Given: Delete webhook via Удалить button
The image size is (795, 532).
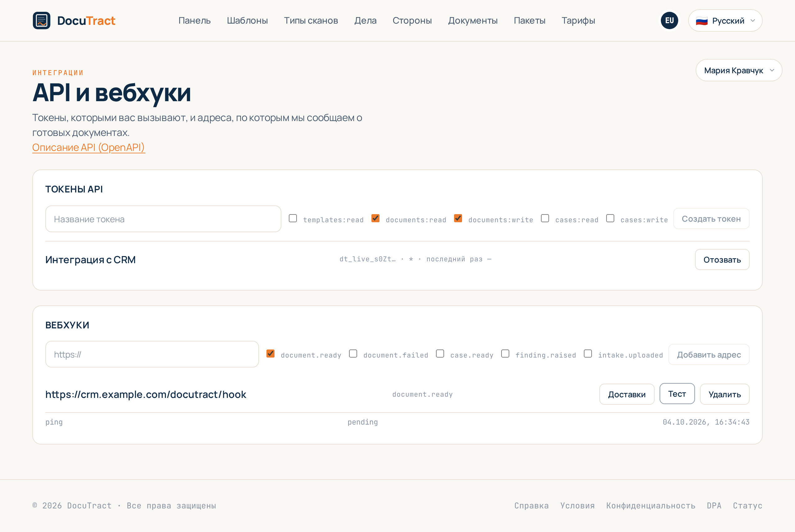Looking at the screenshot, I should click(725, 394).
